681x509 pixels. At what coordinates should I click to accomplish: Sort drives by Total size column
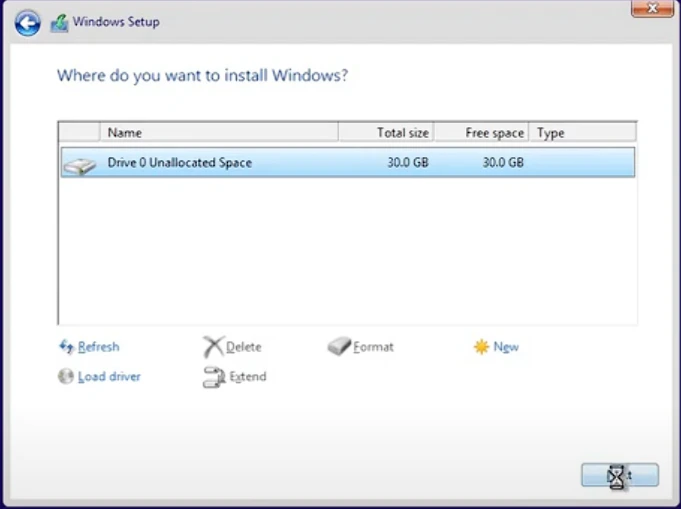click(x=386, y=132)
